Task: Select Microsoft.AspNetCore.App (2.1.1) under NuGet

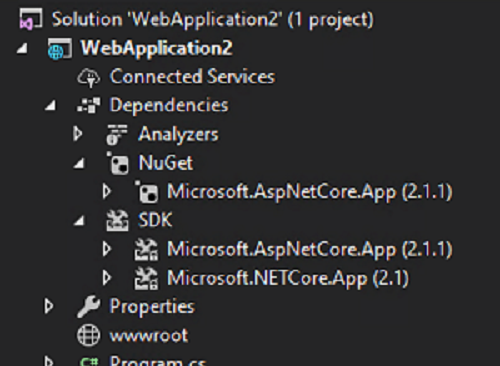Action: click(x=309, y=192)
